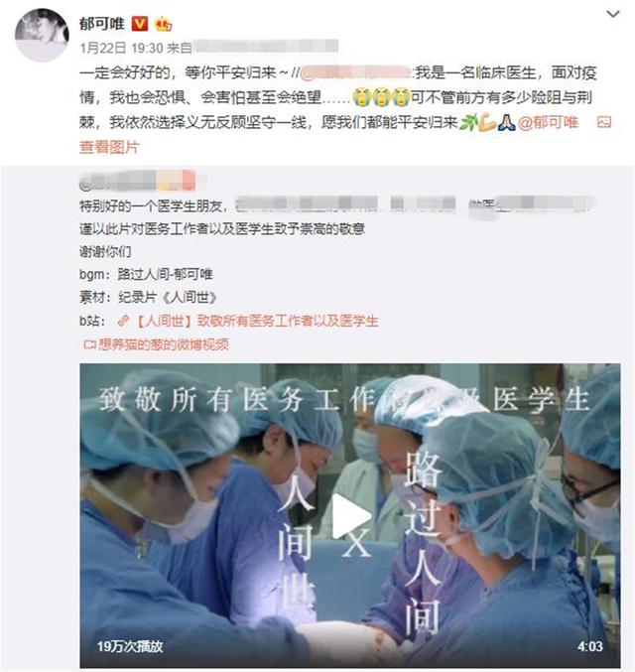The width and height of the screenshot is (635, 672).
Task: Open the 郁可唯 username link
Action: tap(102, 23)
